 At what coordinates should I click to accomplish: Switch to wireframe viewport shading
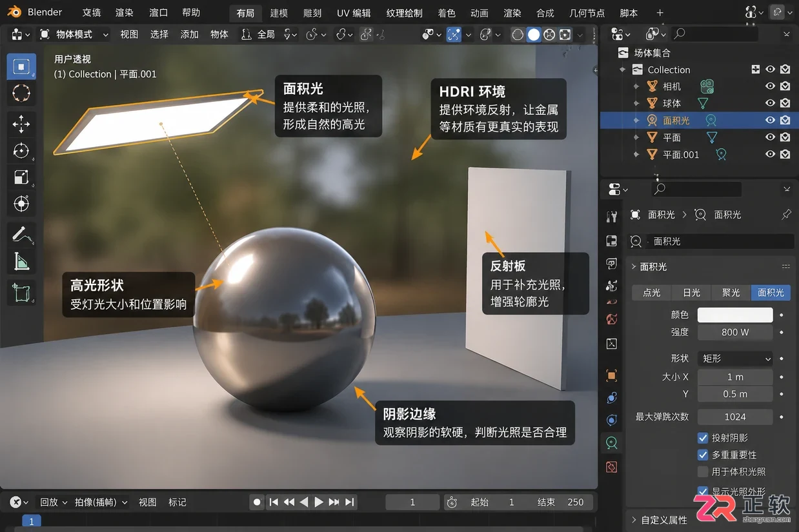tap(518, 34)
